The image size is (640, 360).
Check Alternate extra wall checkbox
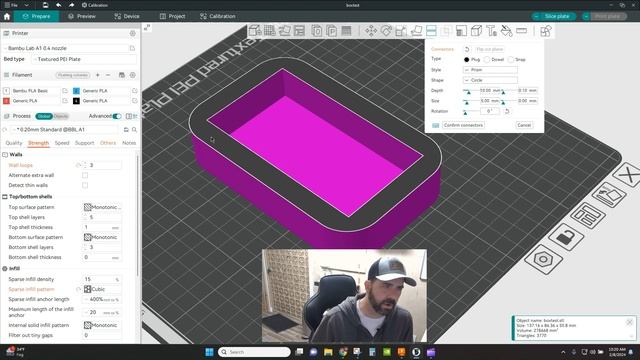point(85,175)
